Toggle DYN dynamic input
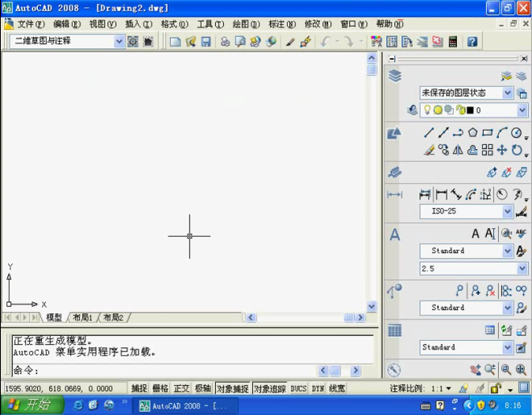Screen dimensions: 532x415 [318, 388]
